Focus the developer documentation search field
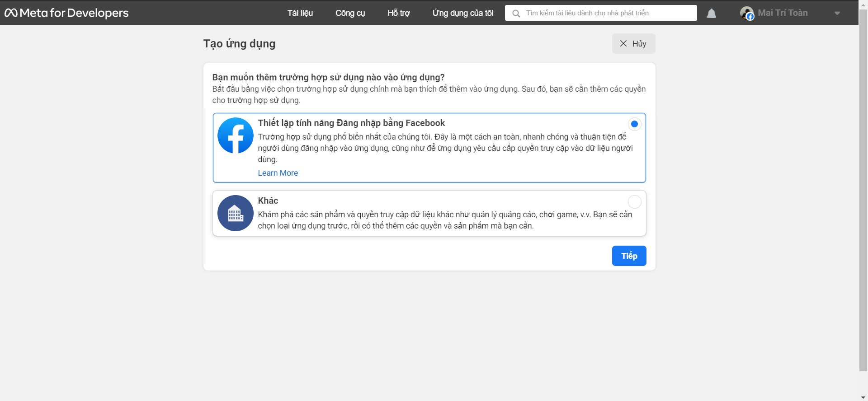The image size is (868, 401). click(x=601, y=13)
